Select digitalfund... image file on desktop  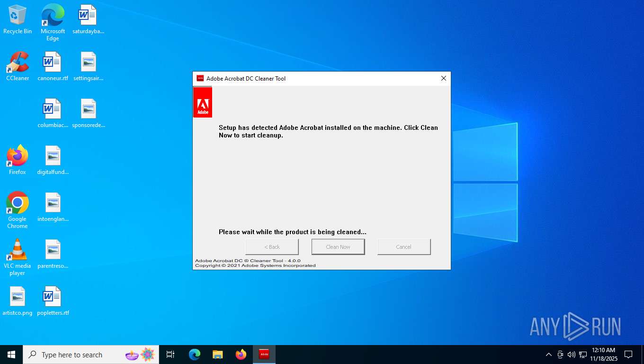click(x=53, y=161)
